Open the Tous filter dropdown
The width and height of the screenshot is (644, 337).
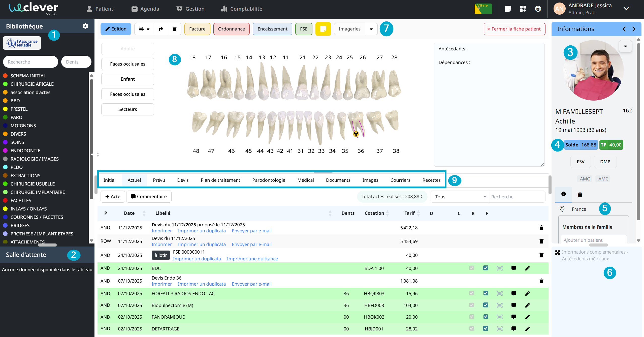point(459,197)
